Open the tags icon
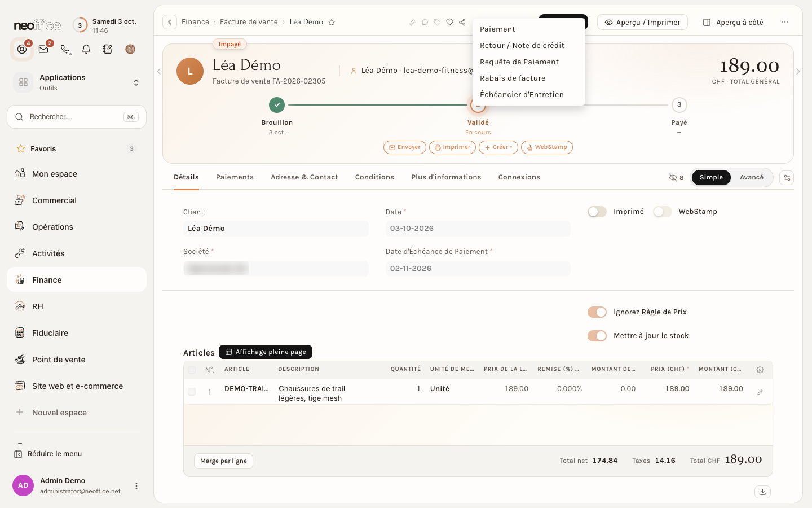This screenshot has height=508, width=812. click(x=437, y=23)
